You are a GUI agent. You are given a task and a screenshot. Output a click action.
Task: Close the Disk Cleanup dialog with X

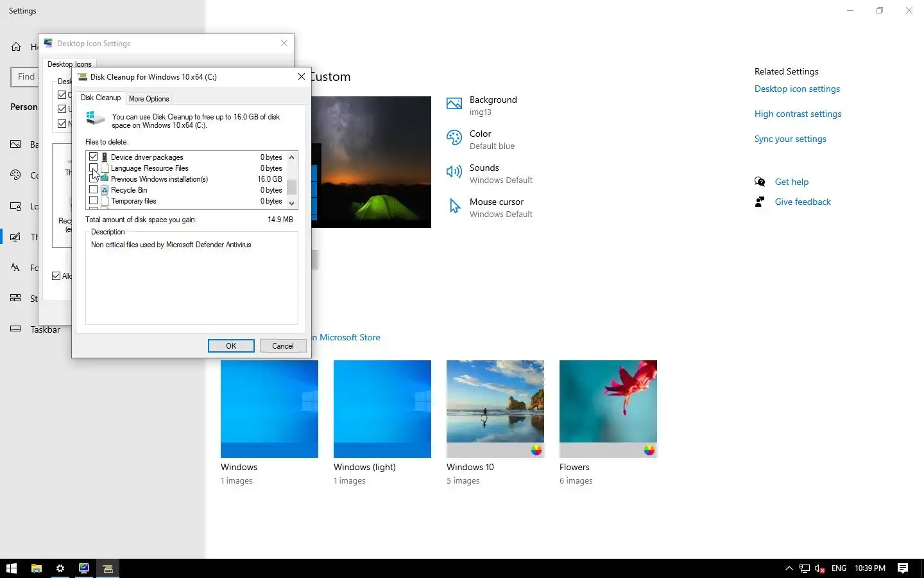coord(301,76)
